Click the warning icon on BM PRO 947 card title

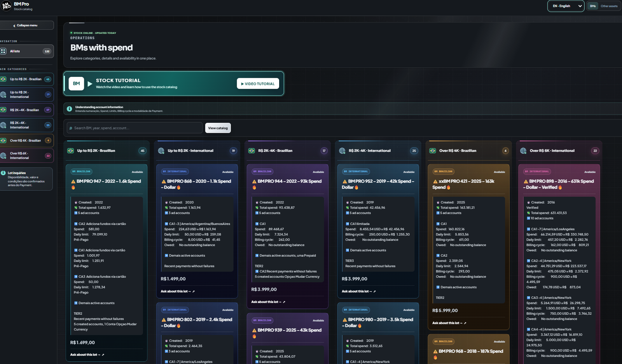pyautogui.click(x=73, y=181)
